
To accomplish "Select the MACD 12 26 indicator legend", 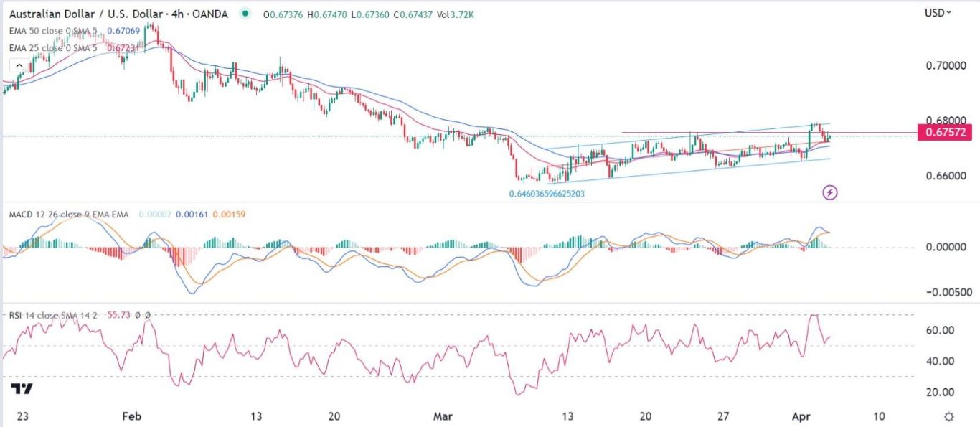I will (69, 215).
